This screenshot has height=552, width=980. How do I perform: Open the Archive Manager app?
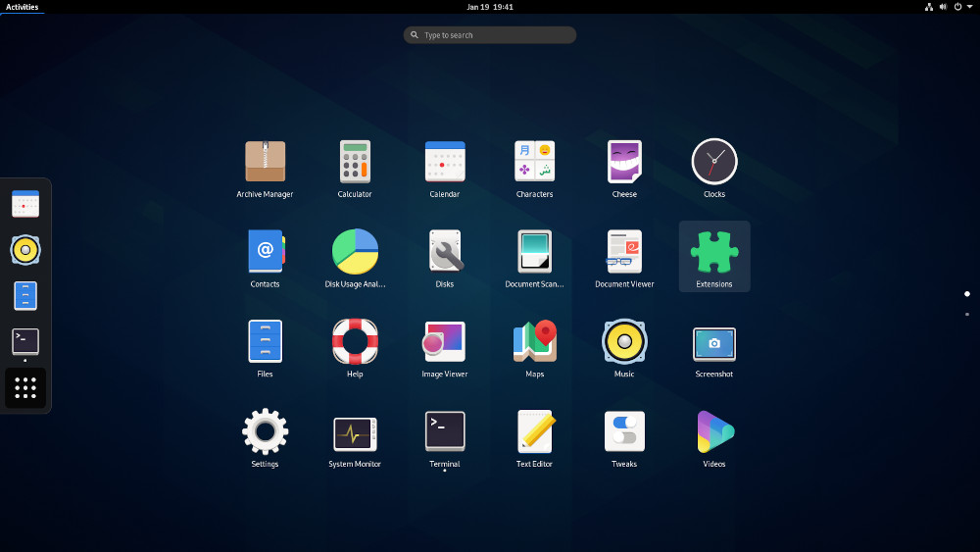(265, 168)
